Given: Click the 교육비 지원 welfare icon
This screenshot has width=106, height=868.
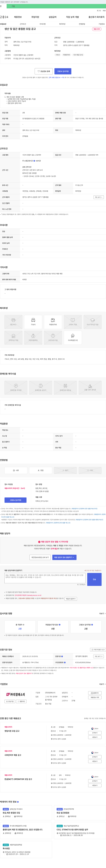Looking at the screenshot, I should coord(73,322).
